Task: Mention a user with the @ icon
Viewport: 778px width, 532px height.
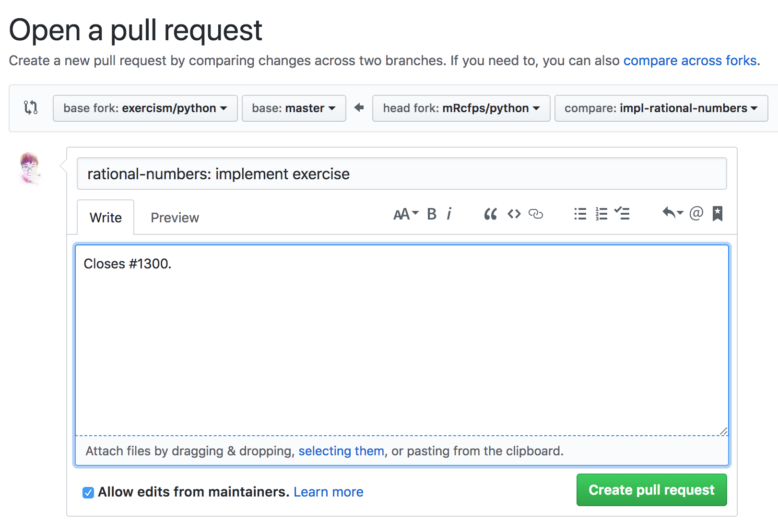Action: coord(696,213)
